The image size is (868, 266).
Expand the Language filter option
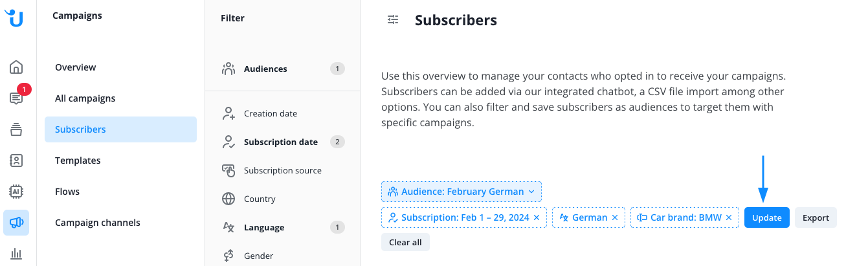click(282, 227)
